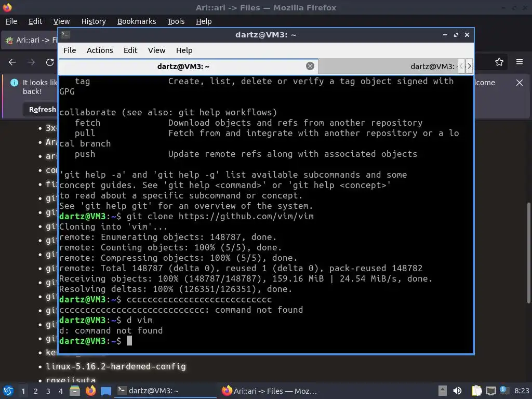Screen dimensions: 532x399
Task: Click the terminal prompt cursor line
Action: point(96,341)
